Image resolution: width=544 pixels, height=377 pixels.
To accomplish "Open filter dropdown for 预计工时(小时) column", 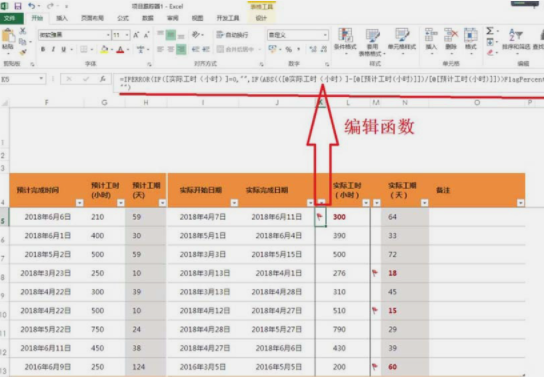I will (x=121, y=203).
